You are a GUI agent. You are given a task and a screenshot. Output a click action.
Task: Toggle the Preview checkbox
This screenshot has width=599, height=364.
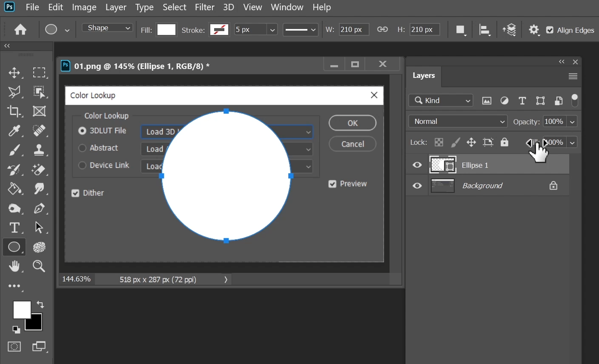point(332,184)
